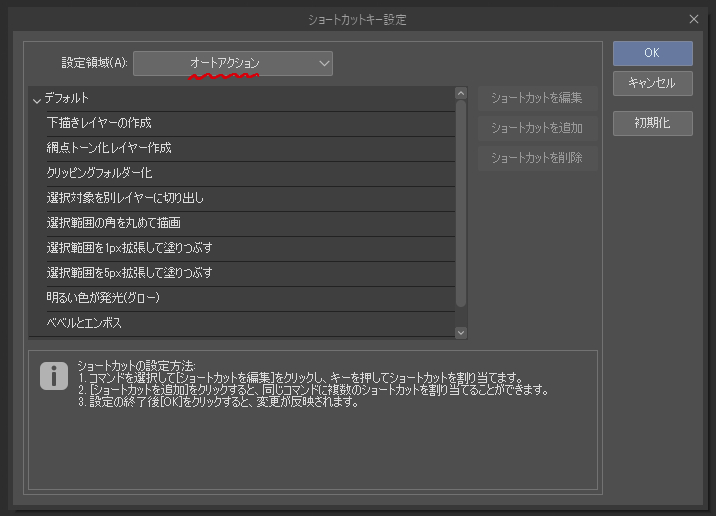The width and height of the screenshot is (716, 516).
Task: Select 下描きレイヤーの作成 row
Action: (250, 123)
